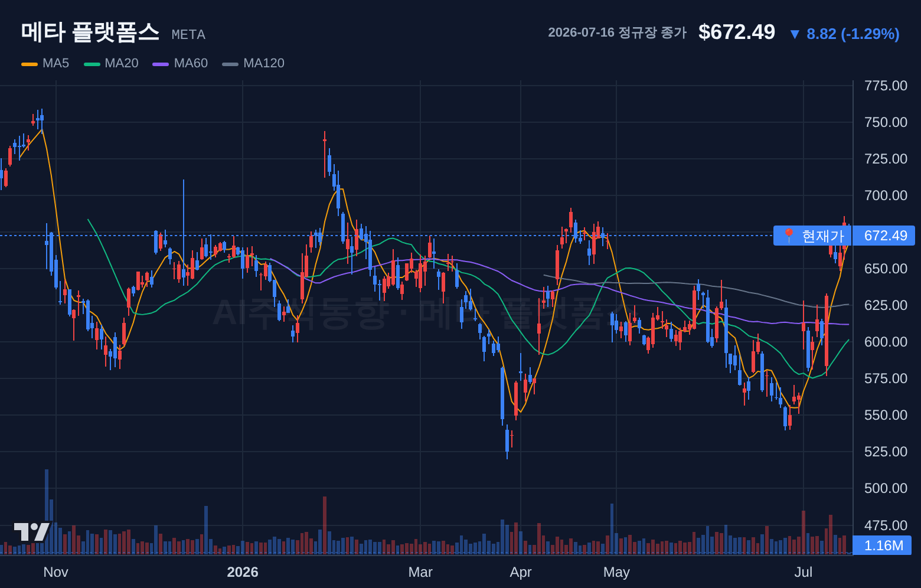This screenshot has width=921, height=588.
Task: Click the 775.00 price axis label
Action: [x=886, y=86]
